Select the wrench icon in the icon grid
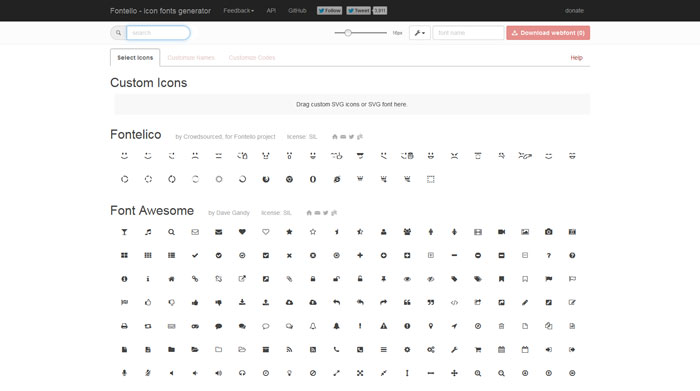 click(454, 350)
